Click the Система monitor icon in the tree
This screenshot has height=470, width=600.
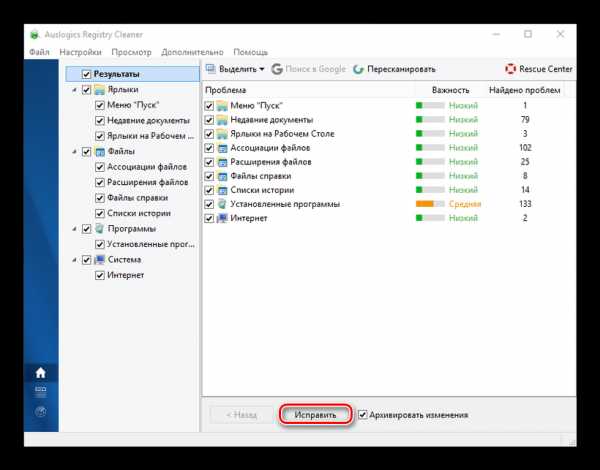click(100, 259)
